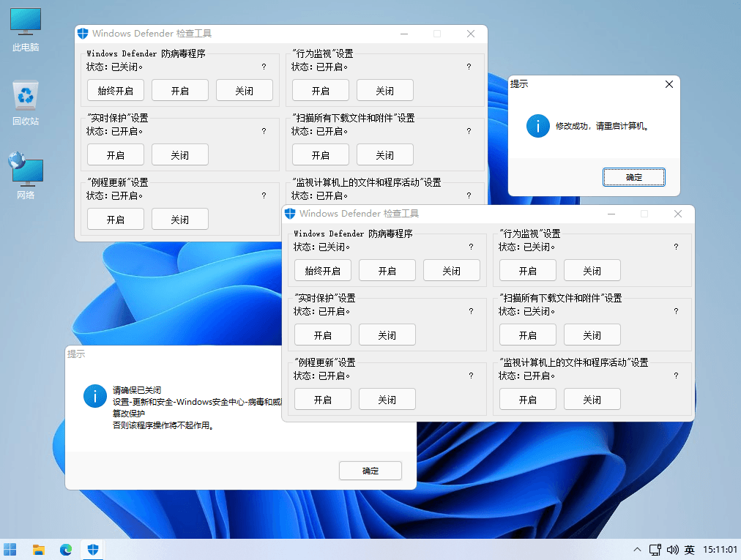Front window: click 关闭 under 扫描所有下载文件和附件

[x=592, y=335]
